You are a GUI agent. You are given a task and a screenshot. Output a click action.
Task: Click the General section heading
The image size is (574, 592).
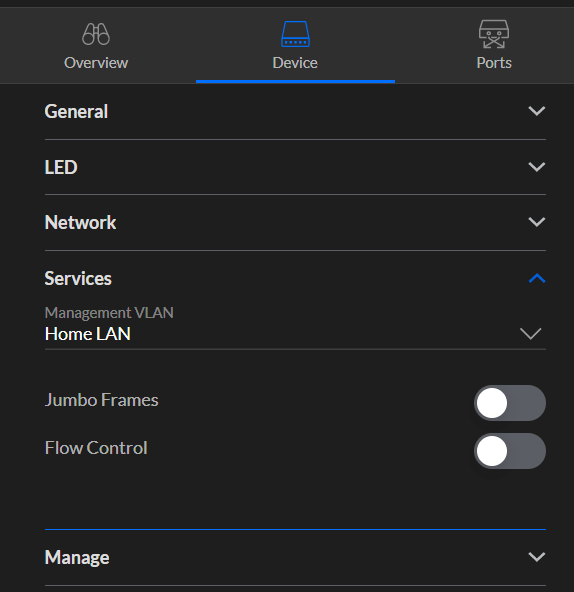click(x=76, y=111)
